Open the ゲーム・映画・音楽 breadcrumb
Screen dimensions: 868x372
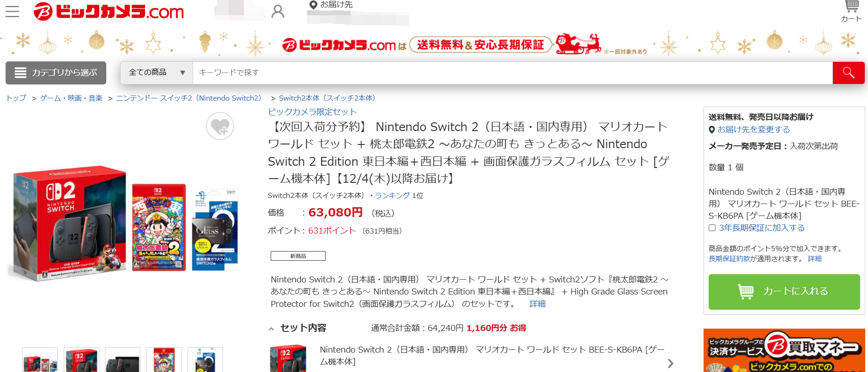click(x=71, y=98)
